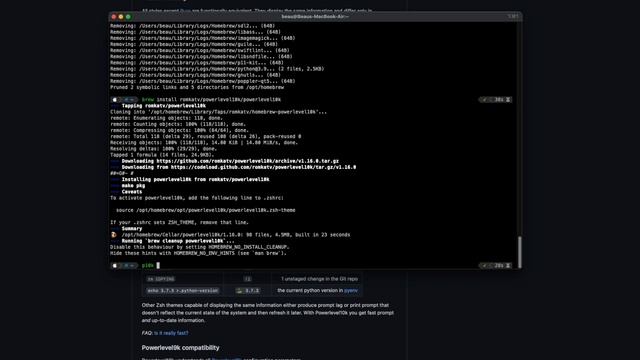Viewport: 640px width, 360px height.
Task: Close the terminal window with red button
Action: click(x=113, y=17)
